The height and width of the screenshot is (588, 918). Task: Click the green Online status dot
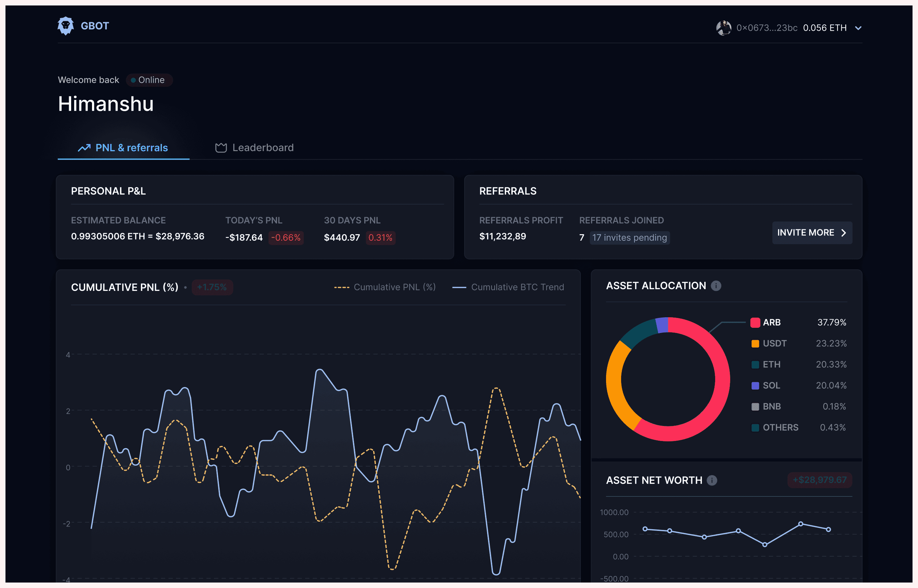133,80
